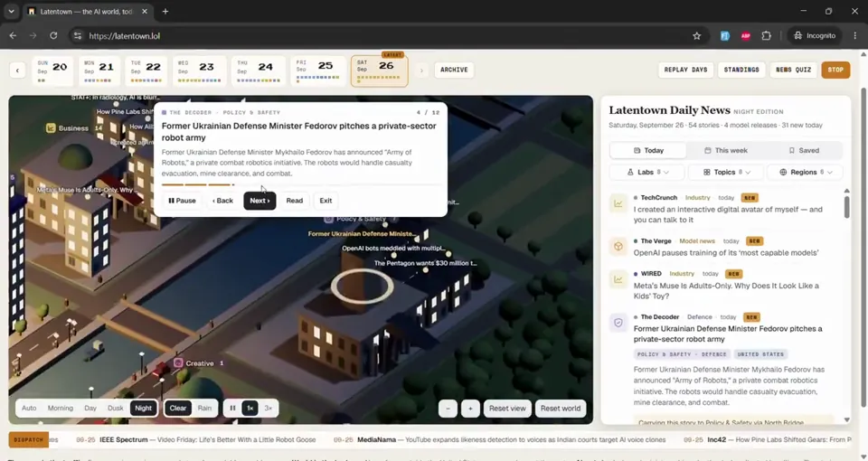The image size is (868, 461).
Task: Pause the world animation in the bottom bar
Action: pyautogui.click(x=232, y=409)
